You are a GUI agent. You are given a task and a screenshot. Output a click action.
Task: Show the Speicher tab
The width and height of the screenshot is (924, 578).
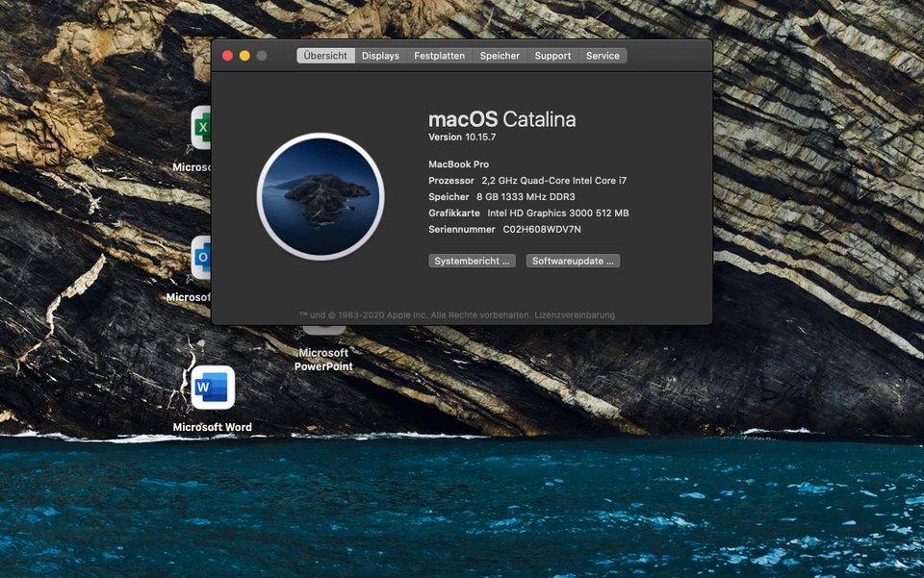pos(500,56)
